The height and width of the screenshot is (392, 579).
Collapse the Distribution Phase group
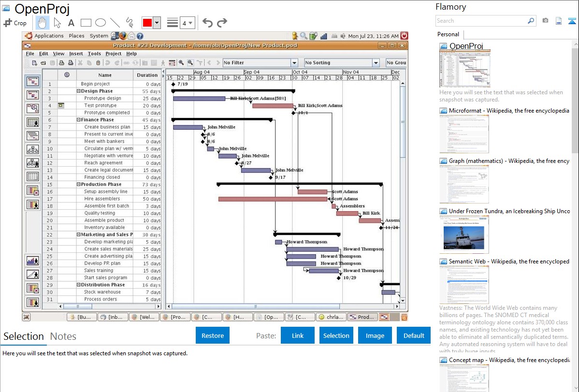(78, 285)
